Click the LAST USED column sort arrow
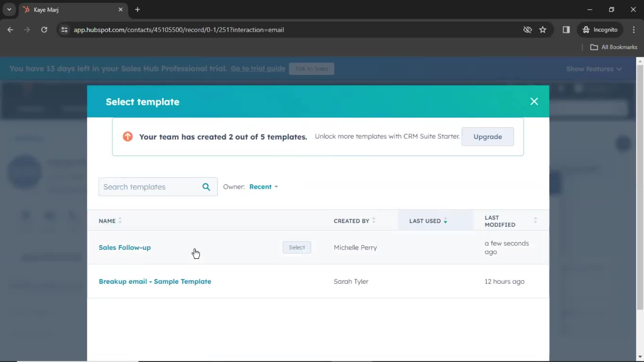 pos(445,221)
